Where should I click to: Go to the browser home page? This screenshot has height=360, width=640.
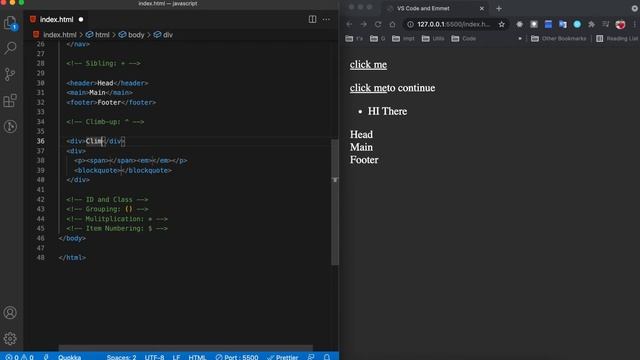pos(392,24)
